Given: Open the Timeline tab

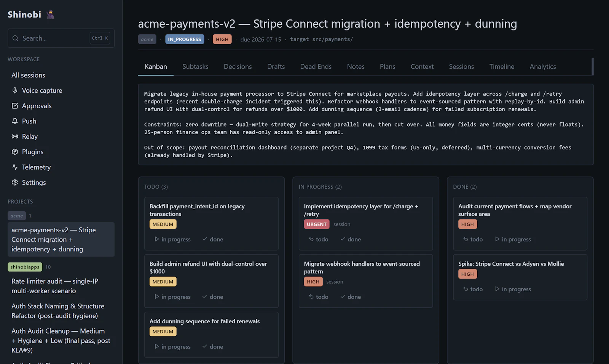Looking at the screenshot, I should point(502,67).
